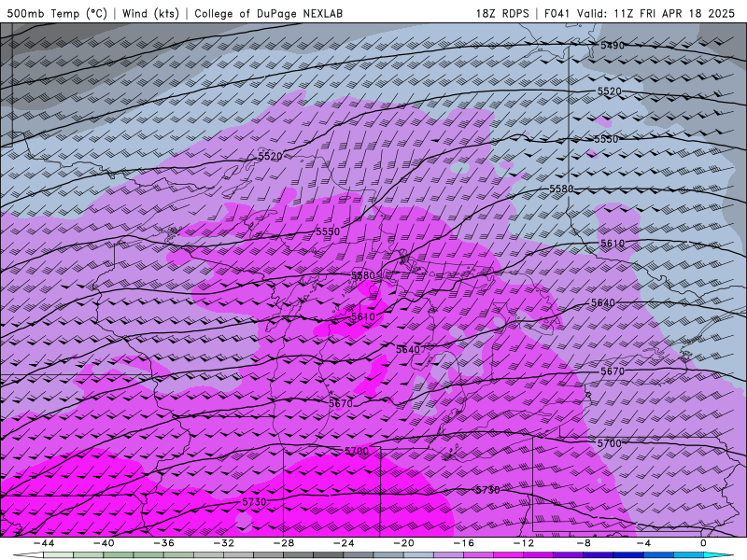Click the 5580 contour label on right side
Viewport: 747px width, 560px height.
[x=562, y=189]
